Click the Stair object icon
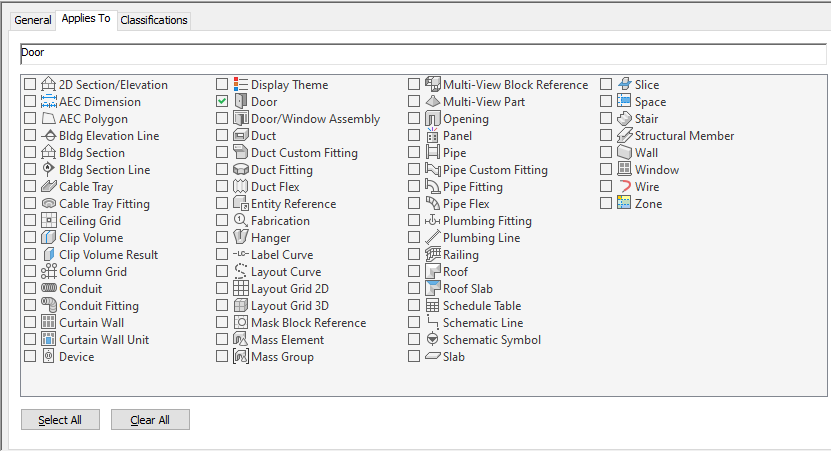 (x=624, y=119)
